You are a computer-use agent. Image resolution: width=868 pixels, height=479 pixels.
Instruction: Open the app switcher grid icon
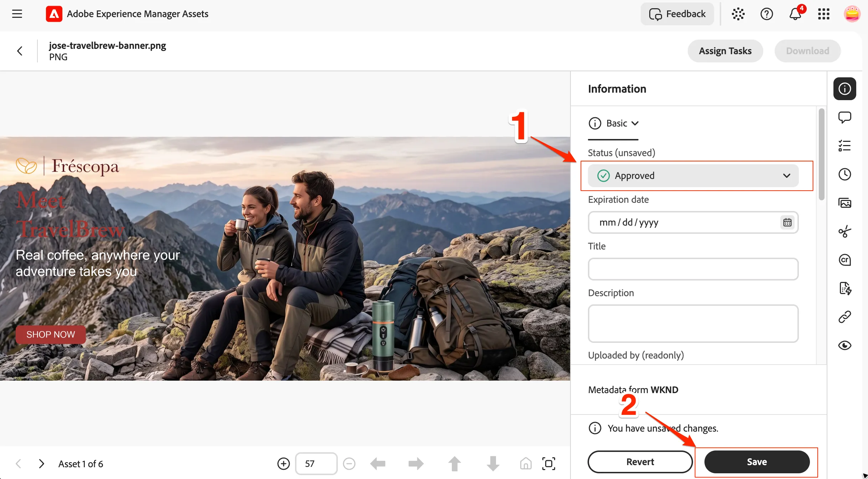pos(824,14)
